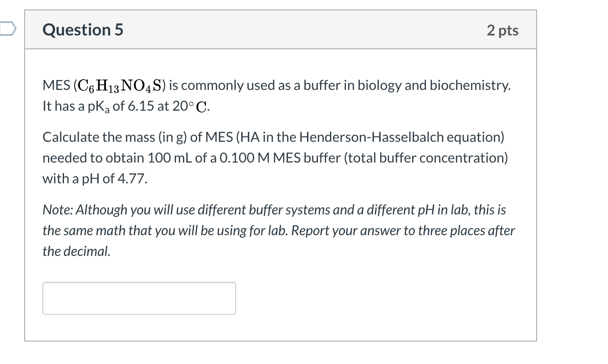Click the italicized Note paragraph
The image size is (608, 364).
[277, 230]
